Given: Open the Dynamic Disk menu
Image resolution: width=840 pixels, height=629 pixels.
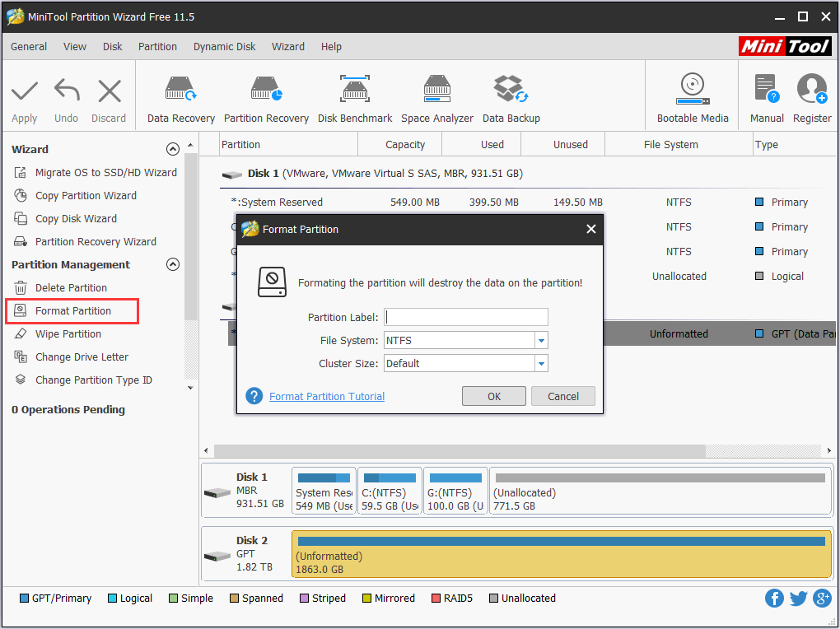Looking at the screenshot, I should (225, 47).
